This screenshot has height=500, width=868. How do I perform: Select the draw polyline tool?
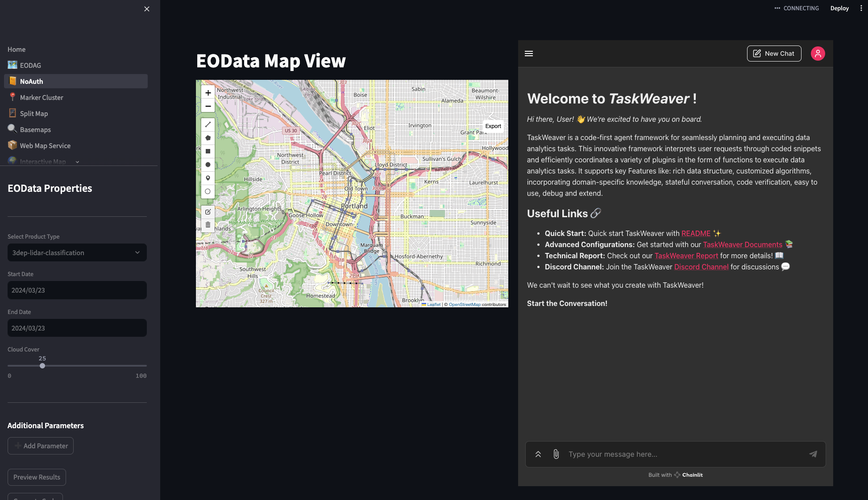tap(208, 124)
